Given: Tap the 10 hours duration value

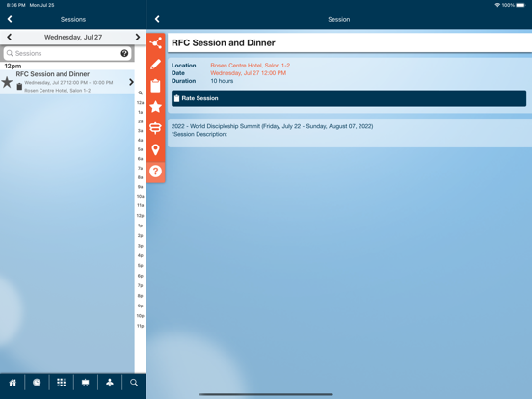Looking at the screenshot, I should tap(222, 81).
